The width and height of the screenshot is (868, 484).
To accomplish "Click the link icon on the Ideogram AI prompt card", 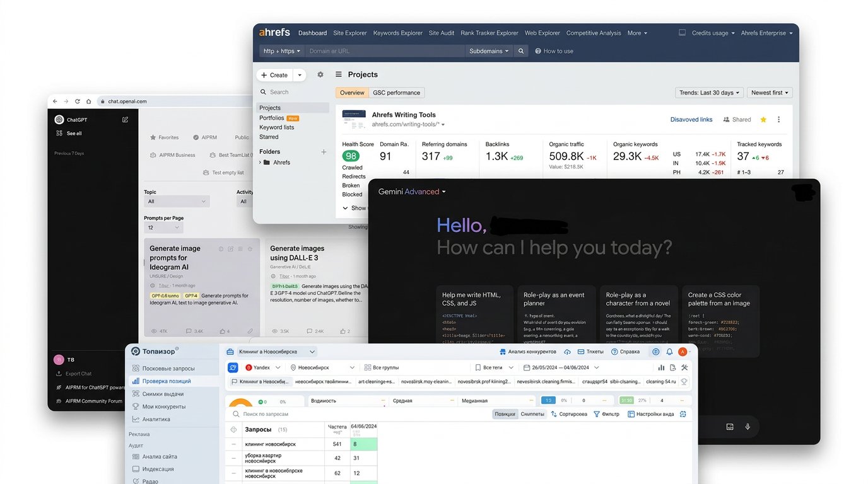I will [x=250, y=331].
